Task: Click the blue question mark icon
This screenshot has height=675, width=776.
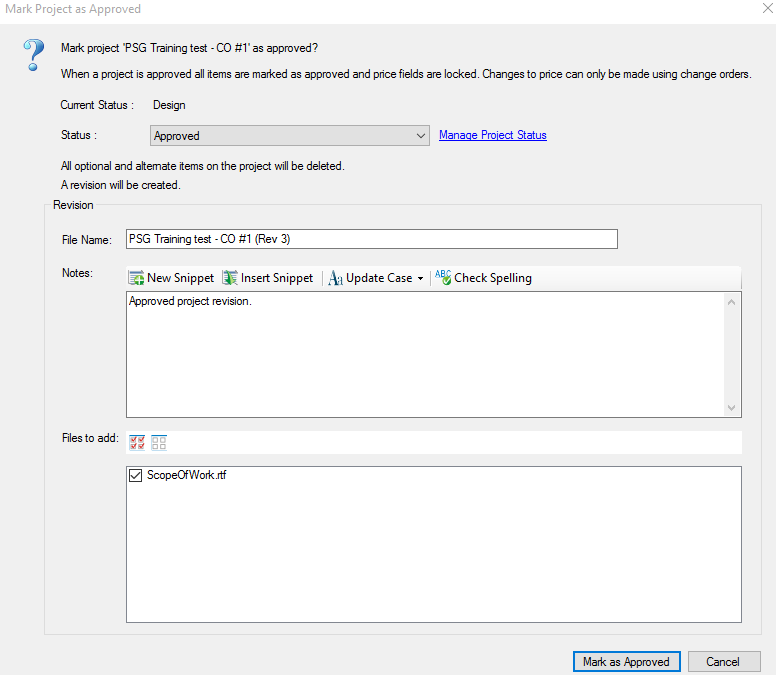Action: pyautogui.click(x=34, y=55)
